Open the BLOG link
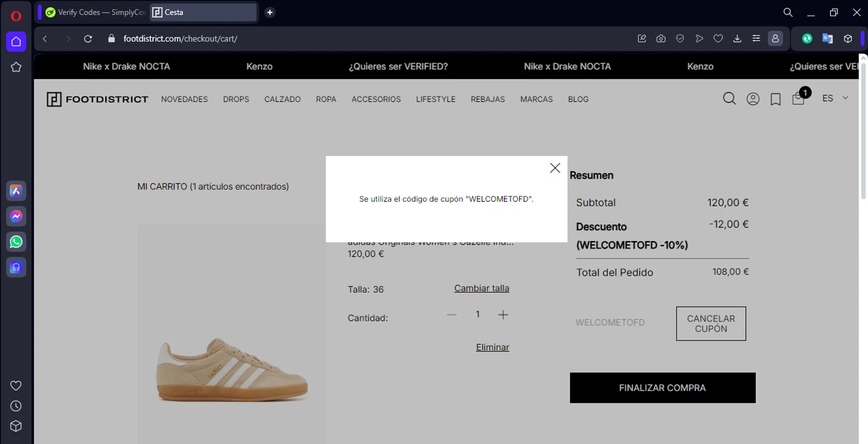The width and height of the screenshot is (868, 444). 578,99
